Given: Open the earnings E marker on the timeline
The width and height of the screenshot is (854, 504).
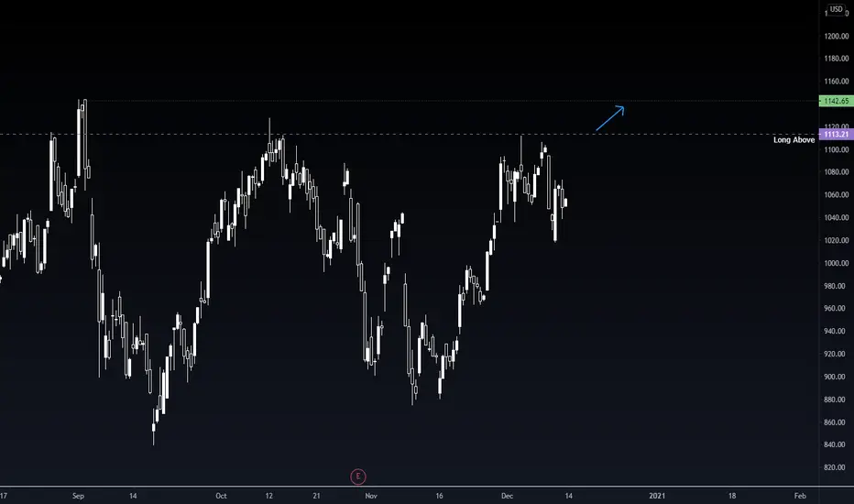Looking at the screenshot, I should pos(358,477).
